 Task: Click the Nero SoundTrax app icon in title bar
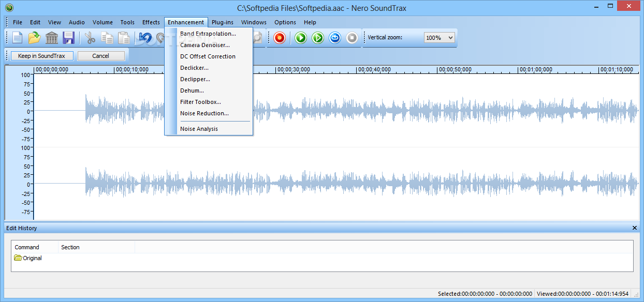tap(9, 7)
